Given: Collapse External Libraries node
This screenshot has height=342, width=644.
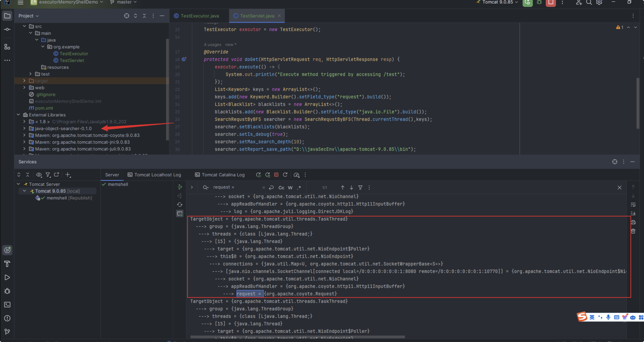Looking at the screenshot, I should pyautogui.click(x=18, y=115).
